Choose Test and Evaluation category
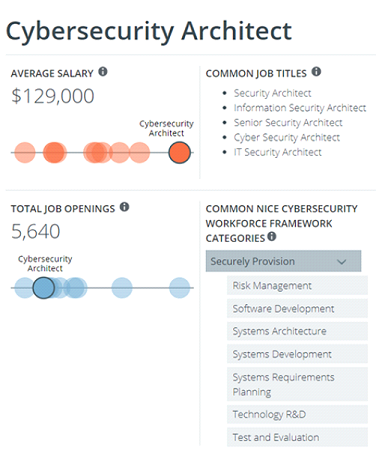Image resolution: width=376 pixels, height=462 pixels. tap(297, 437)
